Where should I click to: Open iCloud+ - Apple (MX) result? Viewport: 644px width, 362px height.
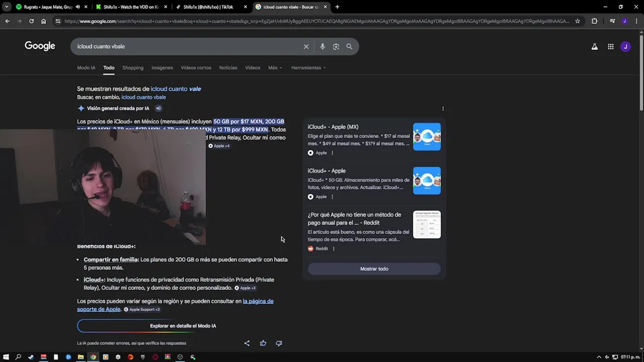click(333, 127)
